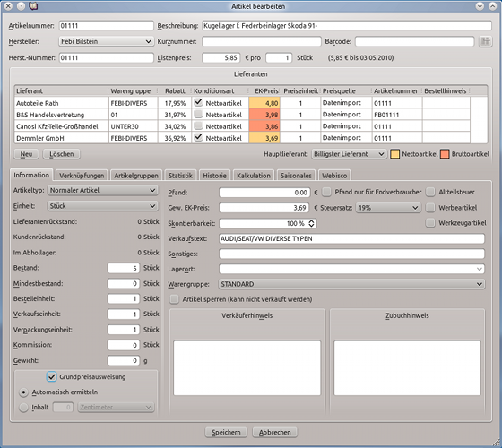Open the Statistik tab
Viewport: 502px width, 448px height.
pyautogui.click(x=180, y=176)
